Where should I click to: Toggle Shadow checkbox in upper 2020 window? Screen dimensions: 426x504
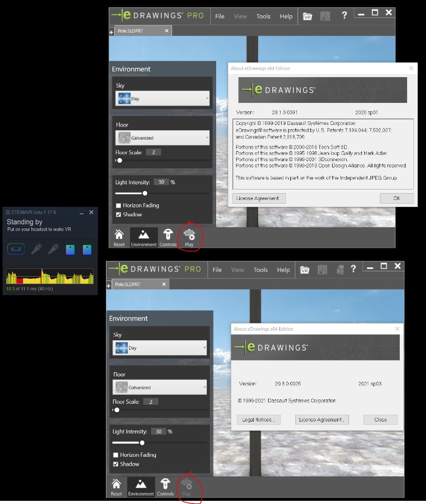119,214
